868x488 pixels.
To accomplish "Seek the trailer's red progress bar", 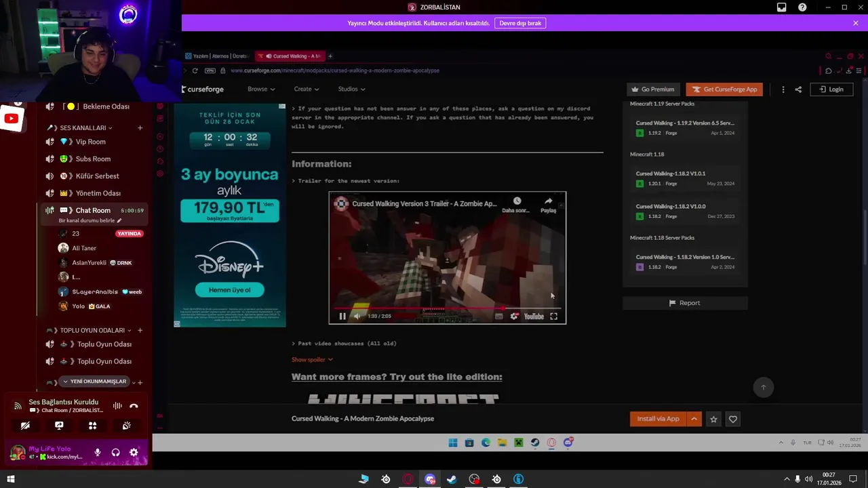I will coord(447,308).
